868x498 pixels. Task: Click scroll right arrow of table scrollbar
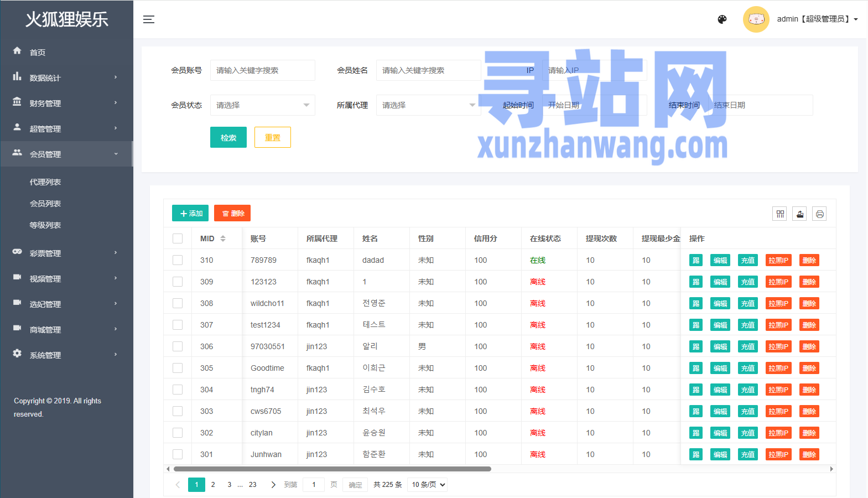click(x=831, y=469)
